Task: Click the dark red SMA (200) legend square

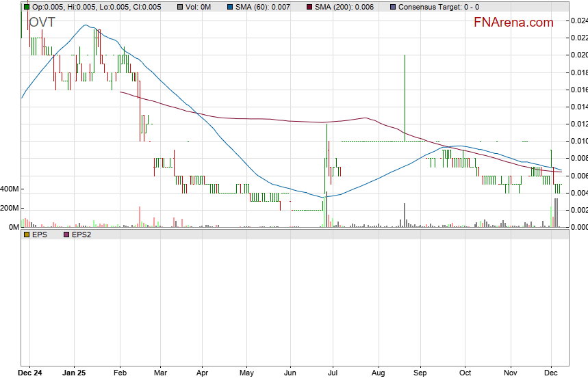Action: click(309, 7)
